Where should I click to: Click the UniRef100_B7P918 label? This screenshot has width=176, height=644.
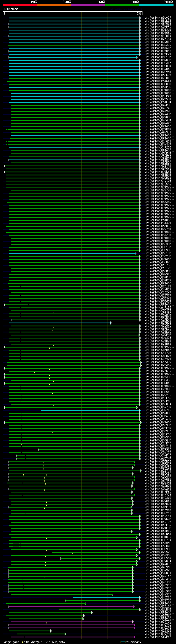pyautogui.click(x=158, y=450)
